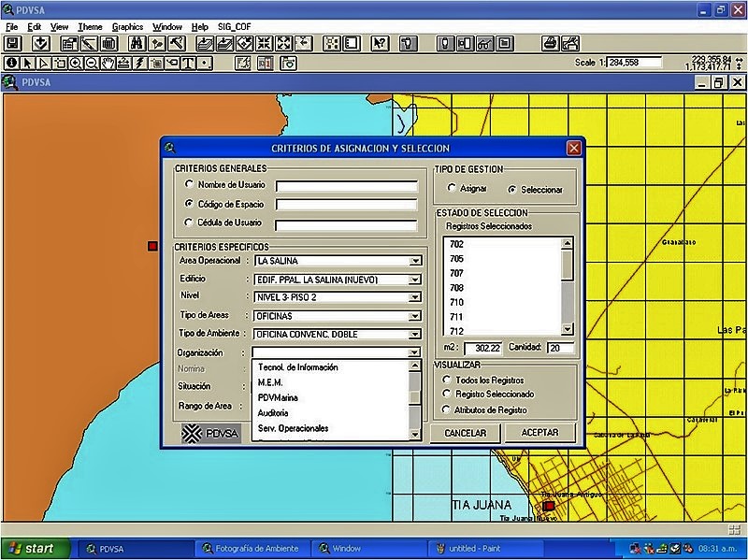Select Nombre de Usuario radio button
The width and height of the screenshot is (748, 560).
pyautogui.click(x=190, y=184)
